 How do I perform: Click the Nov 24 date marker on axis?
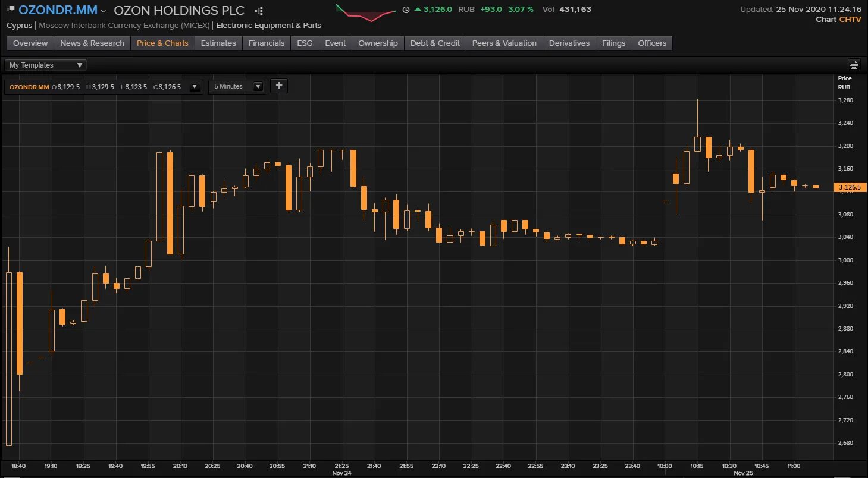tap(341, 473)
